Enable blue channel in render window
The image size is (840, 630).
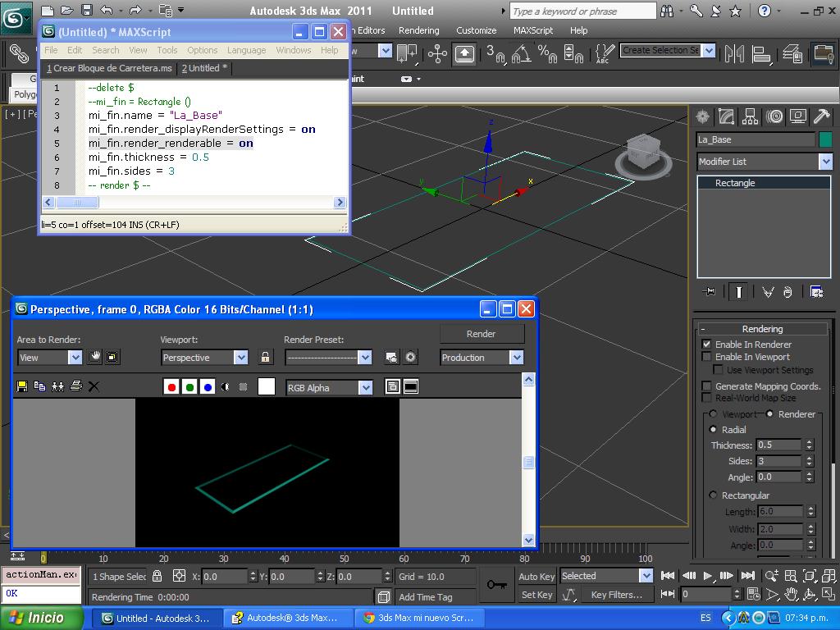208,387
